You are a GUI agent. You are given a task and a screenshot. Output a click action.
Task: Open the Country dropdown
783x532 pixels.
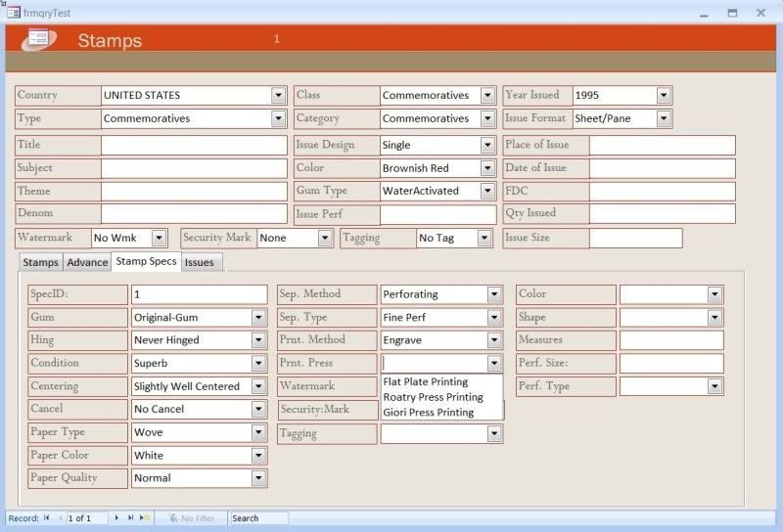coord(279,95)
